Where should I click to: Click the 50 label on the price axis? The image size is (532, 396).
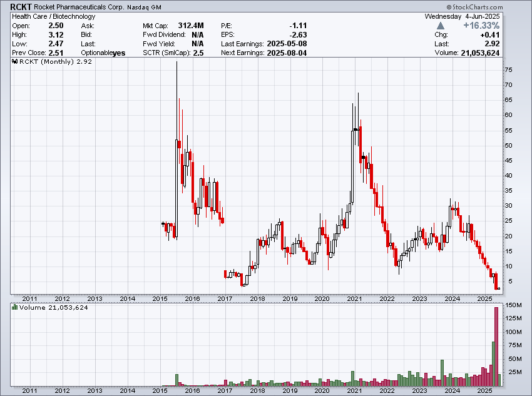click(x=509, y=145)
